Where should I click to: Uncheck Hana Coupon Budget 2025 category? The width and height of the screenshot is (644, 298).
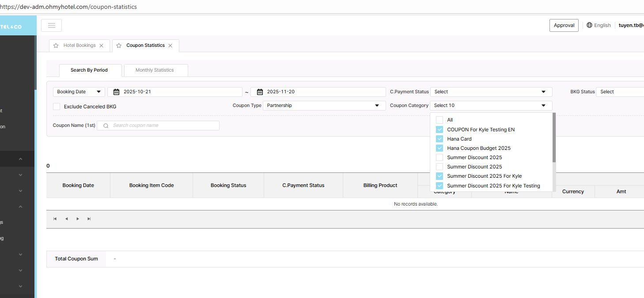pyautogui.click(x=439, y=148)
